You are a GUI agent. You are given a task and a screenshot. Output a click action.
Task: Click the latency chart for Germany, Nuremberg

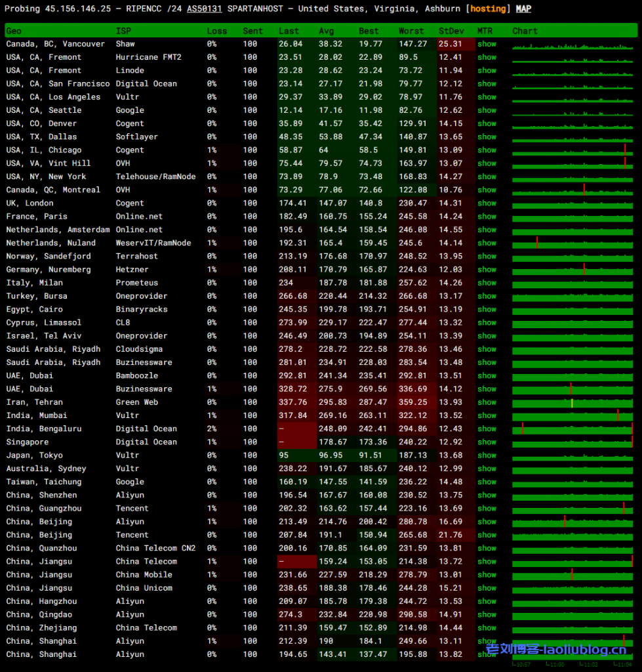point(572,270)
